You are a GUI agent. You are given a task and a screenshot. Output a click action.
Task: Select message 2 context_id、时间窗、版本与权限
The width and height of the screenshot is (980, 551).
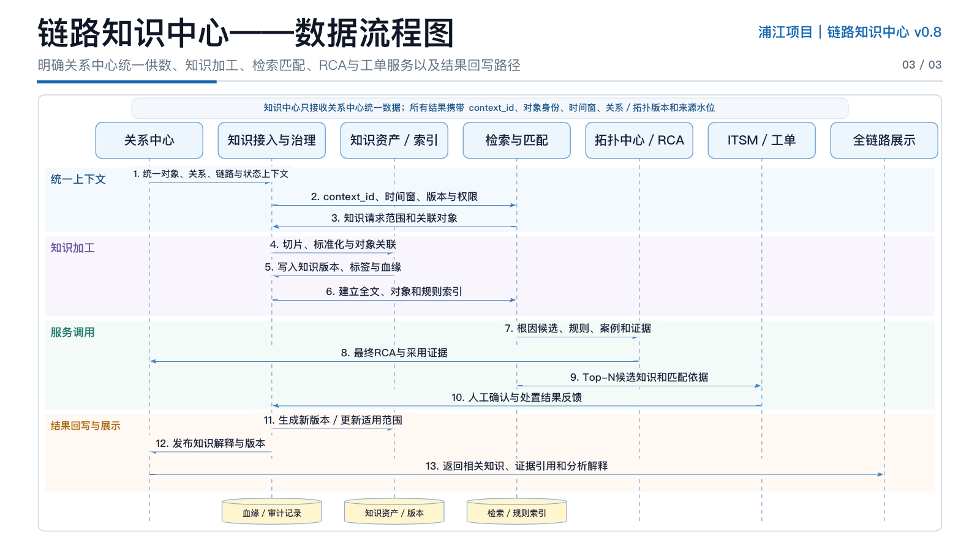click(394, 197)
